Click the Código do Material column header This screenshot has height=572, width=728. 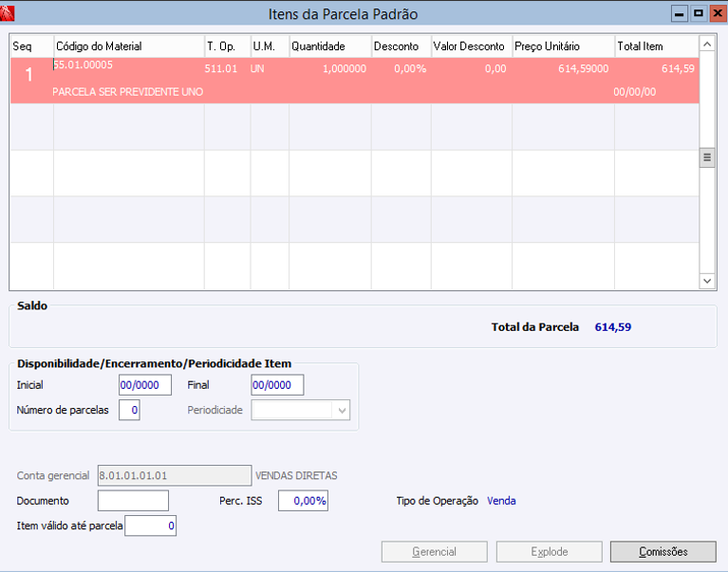129,46
